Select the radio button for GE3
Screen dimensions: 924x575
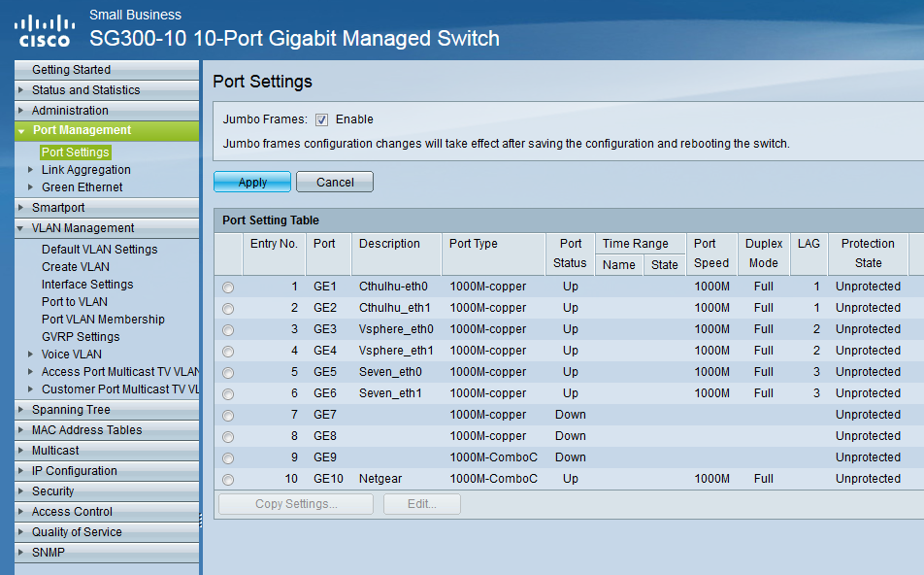[x=228, y=329]
